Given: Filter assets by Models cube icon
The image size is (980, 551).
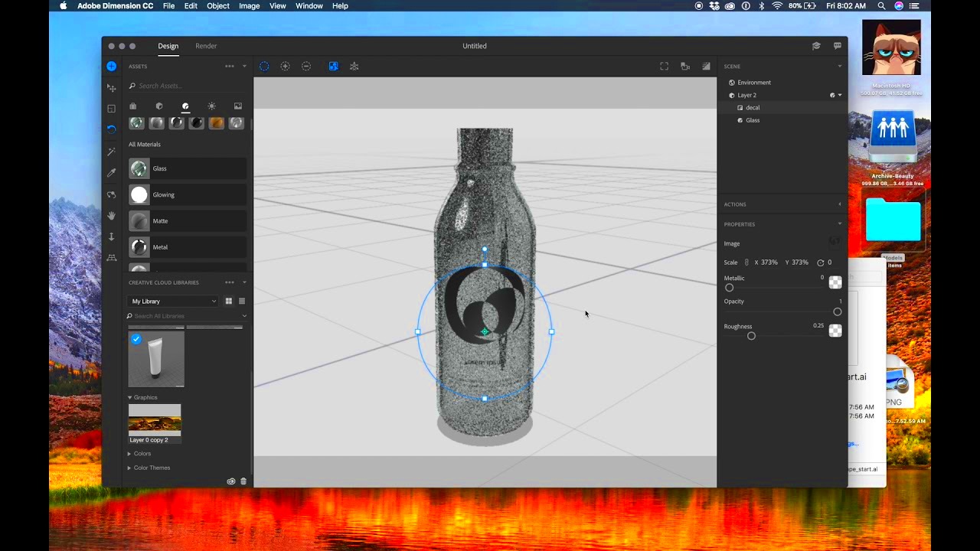Looking at the screenshot, I should click(x=159, y=106).
